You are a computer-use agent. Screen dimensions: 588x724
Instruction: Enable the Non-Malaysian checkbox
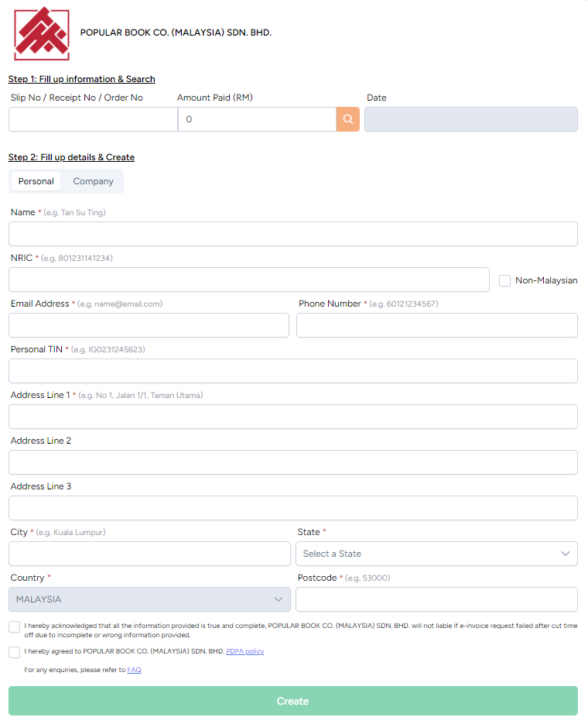pos(504,280)
